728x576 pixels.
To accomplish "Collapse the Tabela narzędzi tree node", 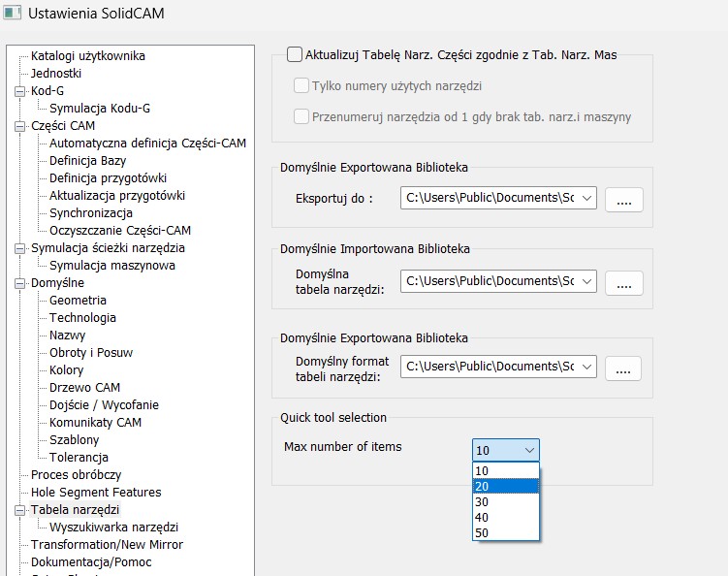I will [19, 510].
